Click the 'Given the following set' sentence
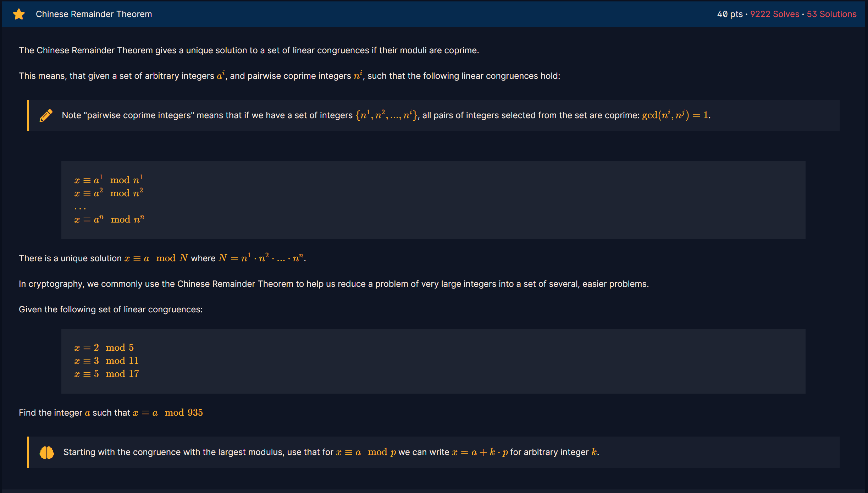Image resolution: width=868 pixels, height=493 pixels. (111, 310)
